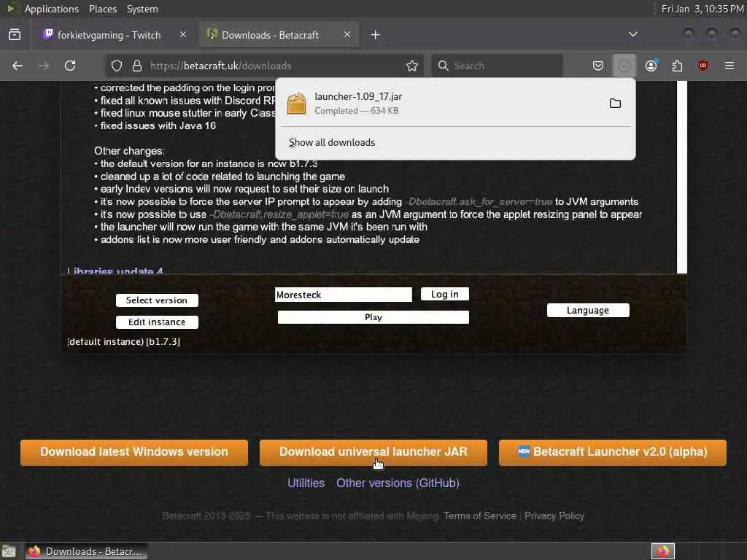Click the Save to Pocket icon
Screen dimensions: 747x560
point(598,66)
